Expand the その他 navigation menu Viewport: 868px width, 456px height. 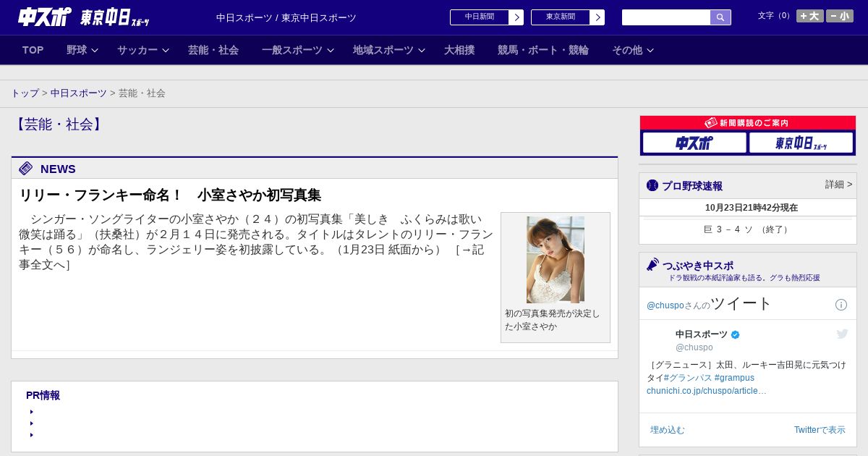pyautogui.click(x=633, y=50)
